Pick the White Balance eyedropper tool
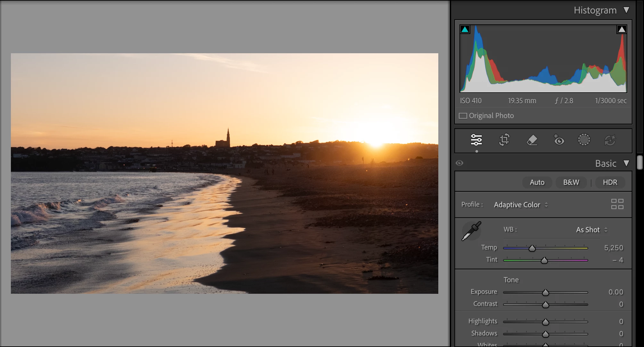Screen dimensions: 644x347 point(471,231)
